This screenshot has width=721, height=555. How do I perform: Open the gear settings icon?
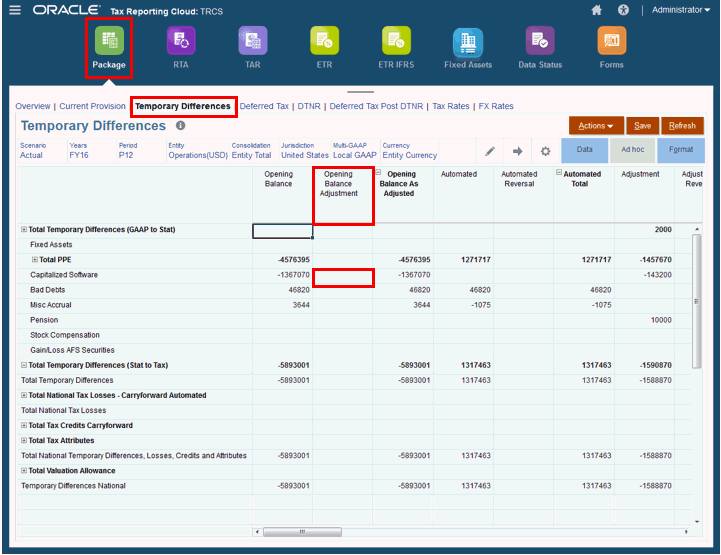point(545,151)
